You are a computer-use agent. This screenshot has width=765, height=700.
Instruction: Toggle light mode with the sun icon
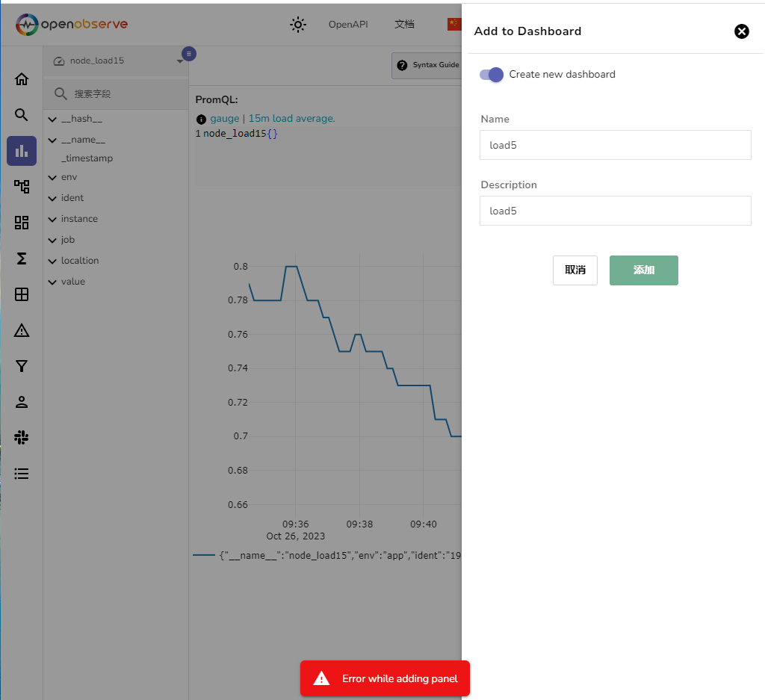pyautogui.click(x=297, y=25)
